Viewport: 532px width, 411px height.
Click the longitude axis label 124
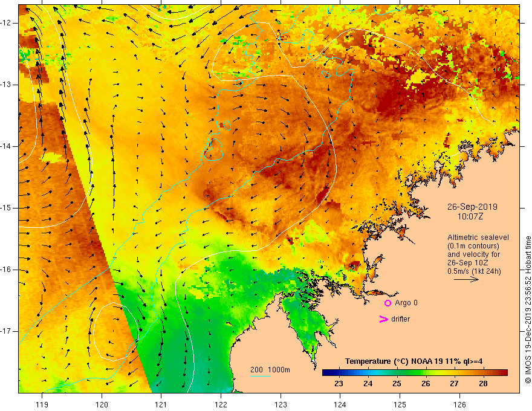pos(340,404)
